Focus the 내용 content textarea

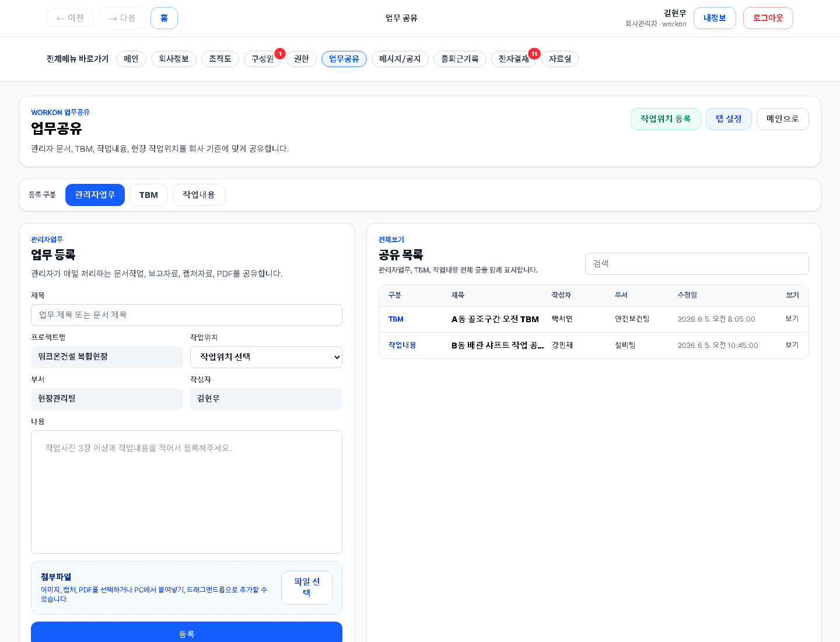[187, 492]
